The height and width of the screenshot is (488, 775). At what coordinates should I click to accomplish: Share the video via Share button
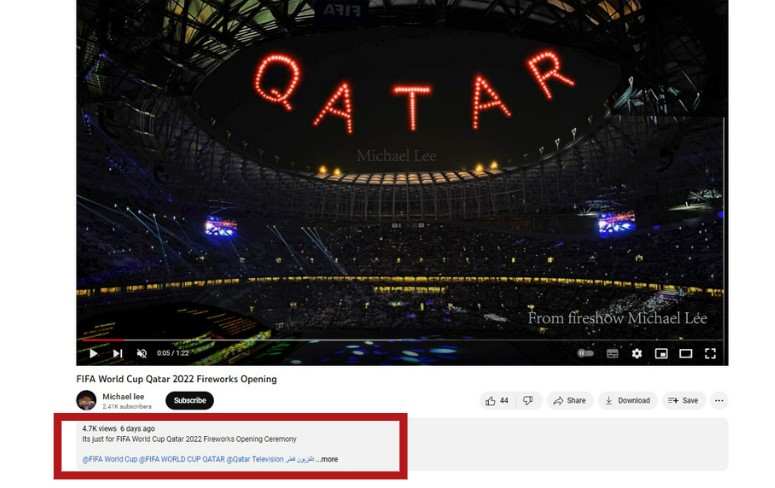(x=570, y=400)
